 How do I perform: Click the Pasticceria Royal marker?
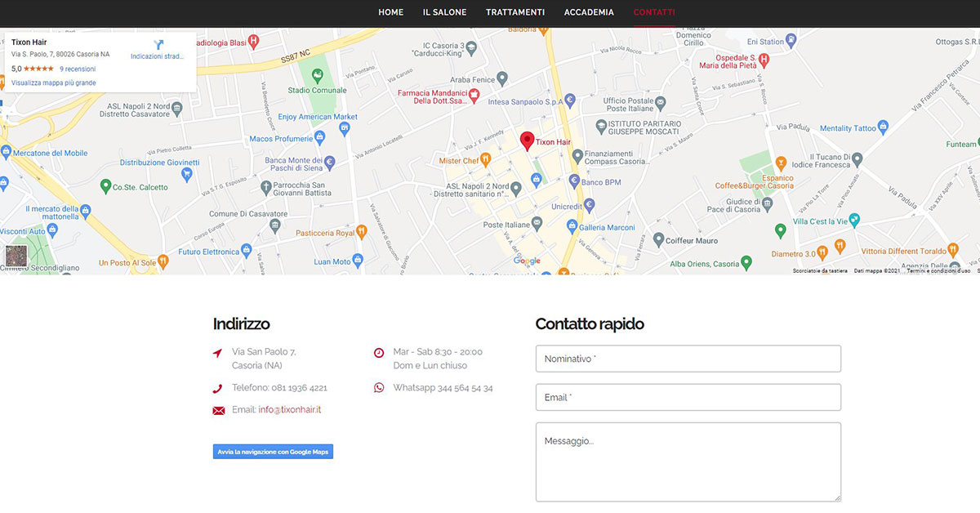362,233
